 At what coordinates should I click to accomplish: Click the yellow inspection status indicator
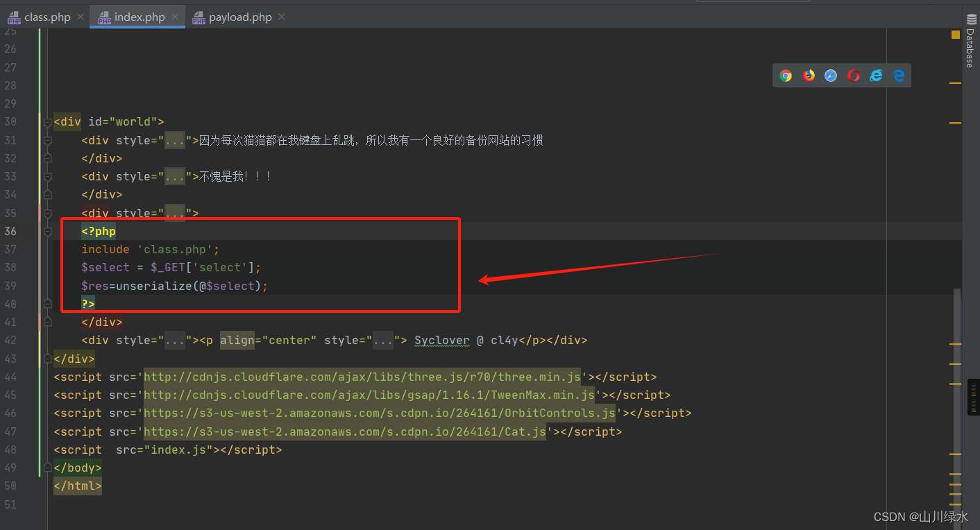(956, 35)
